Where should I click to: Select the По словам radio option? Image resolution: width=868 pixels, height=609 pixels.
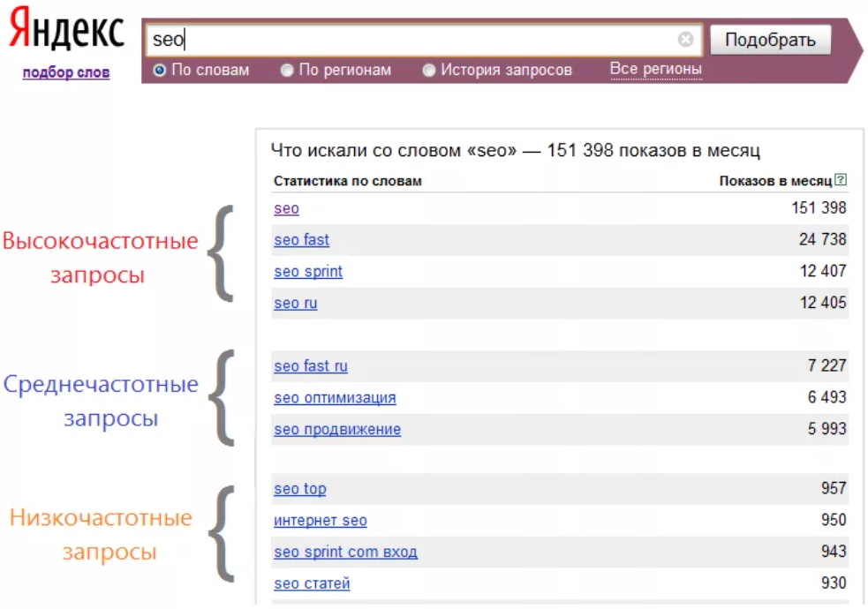tap(160, 71)
